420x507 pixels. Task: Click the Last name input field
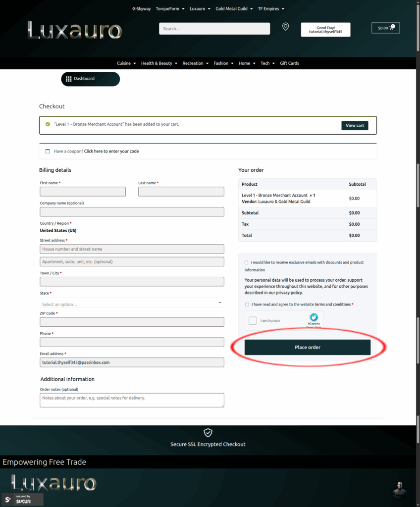click(x=181, y=192)
